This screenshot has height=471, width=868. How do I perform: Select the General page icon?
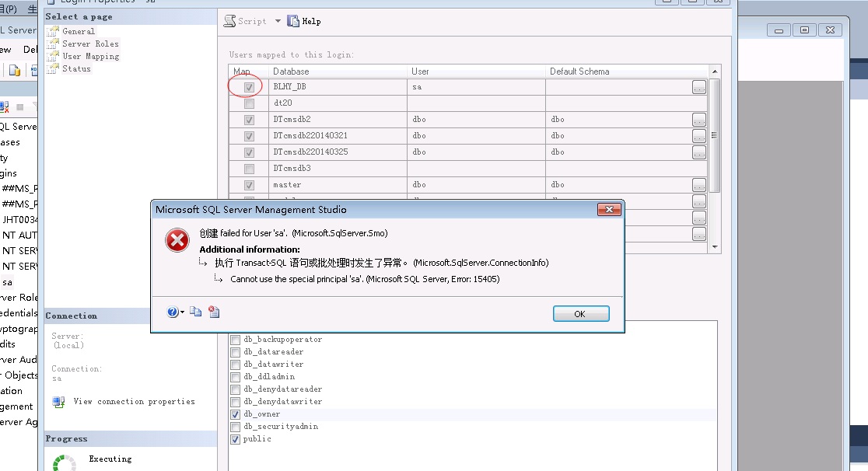pos(54,31)
